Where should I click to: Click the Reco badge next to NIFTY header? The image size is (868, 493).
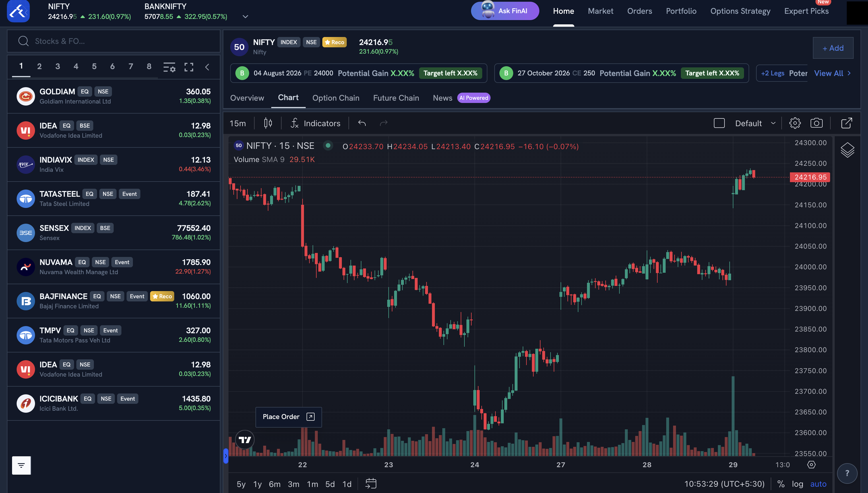tap(334, 42)
